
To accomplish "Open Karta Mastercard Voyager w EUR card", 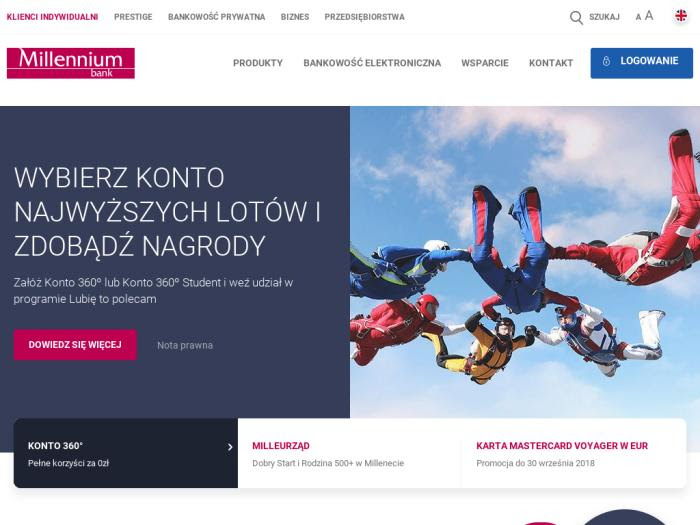I will (x=574, y=453).
